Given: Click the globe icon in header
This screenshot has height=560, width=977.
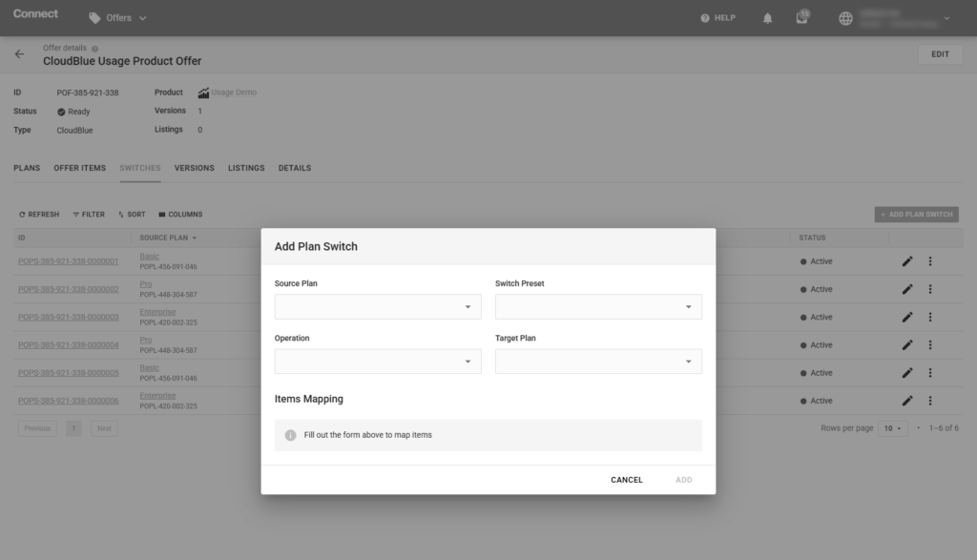Looking at the screenshot, I should click(845, 18).
